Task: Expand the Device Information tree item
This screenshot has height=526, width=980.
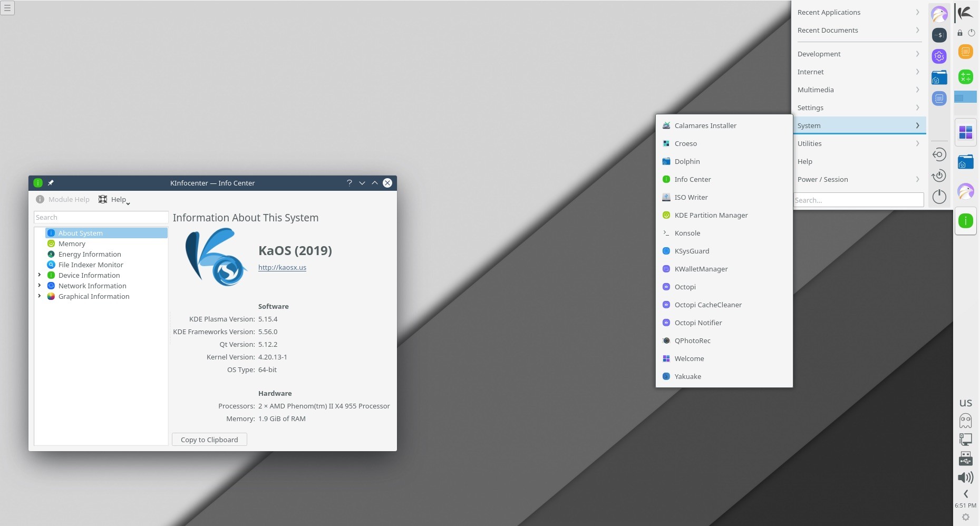Action: [40, 275]
